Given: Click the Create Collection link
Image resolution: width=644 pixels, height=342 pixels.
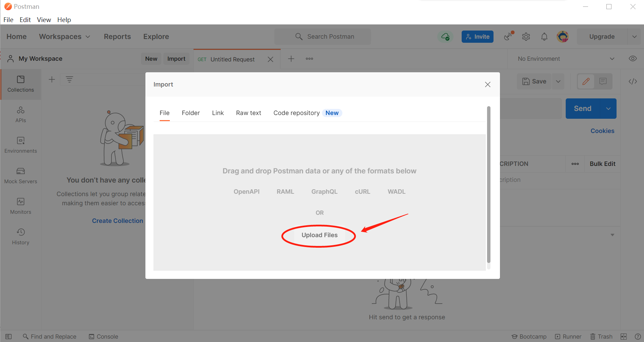Looking at the screenshot, I should coord(117,221).
